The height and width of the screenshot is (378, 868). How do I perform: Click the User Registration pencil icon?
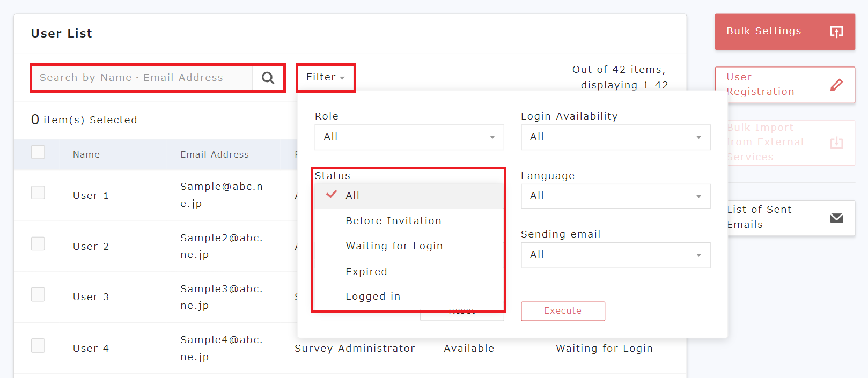click(836, 85)
